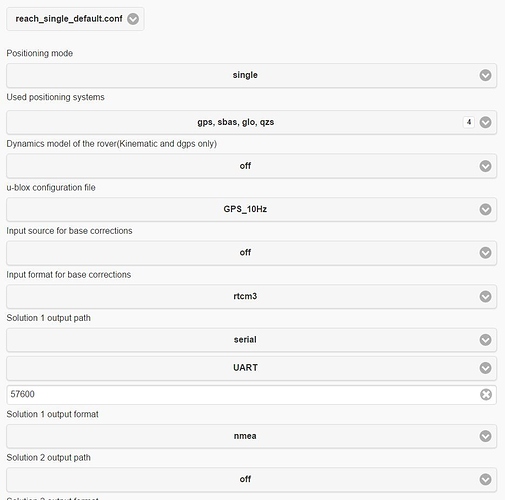Open Input source for base corrections dropdown

point(251,253)
